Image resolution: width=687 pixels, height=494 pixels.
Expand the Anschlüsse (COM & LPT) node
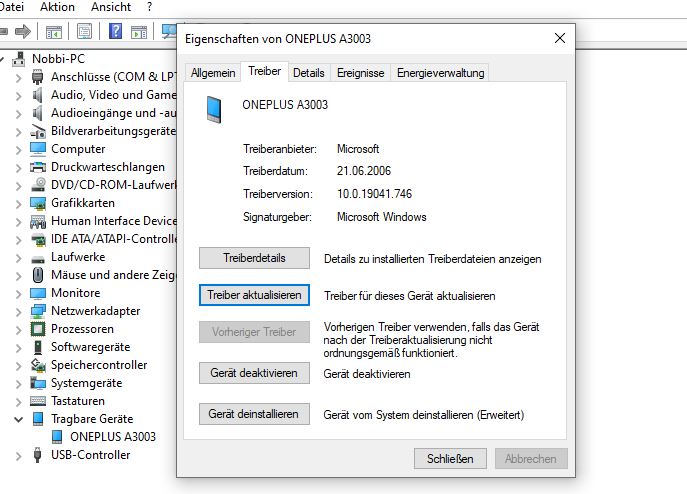(18, 78)
